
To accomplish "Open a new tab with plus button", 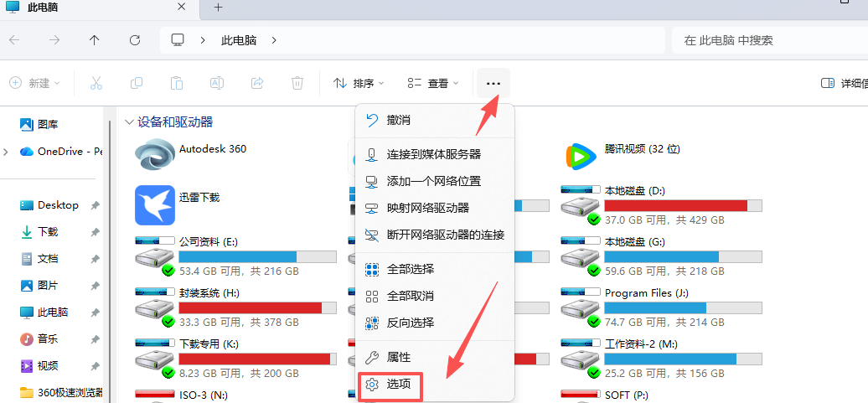I will point(218,8).
